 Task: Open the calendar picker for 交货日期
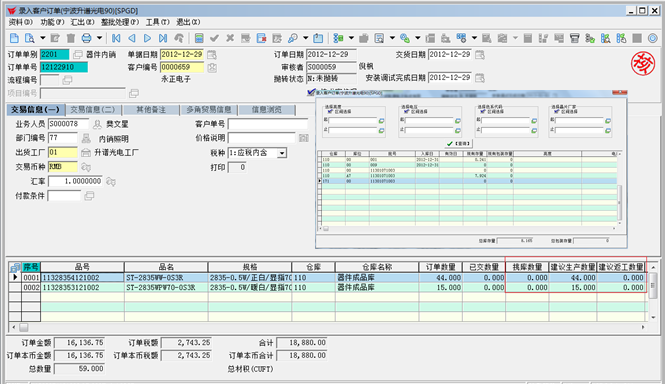[480, 55]
